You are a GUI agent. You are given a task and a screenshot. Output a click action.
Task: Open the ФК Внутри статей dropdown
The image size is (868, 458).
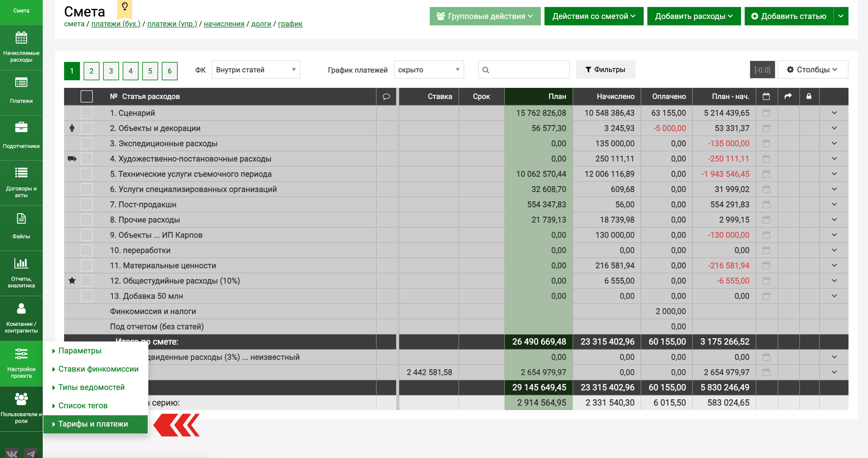coord(256,70)
